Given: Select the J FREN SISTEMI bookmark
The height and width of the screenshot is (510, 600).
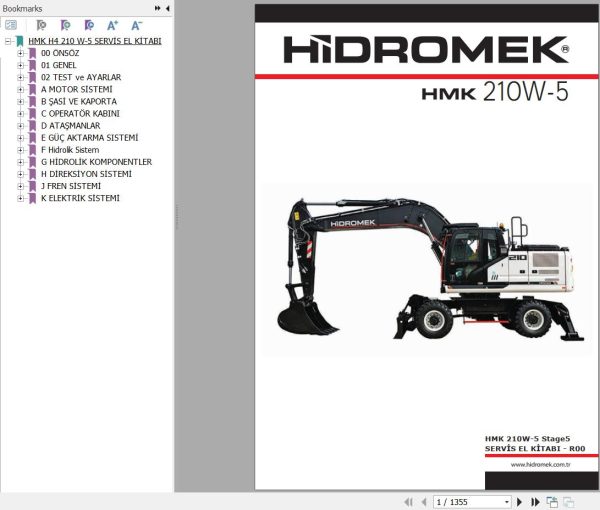Looking at the screenshot, I should [71, 186].
